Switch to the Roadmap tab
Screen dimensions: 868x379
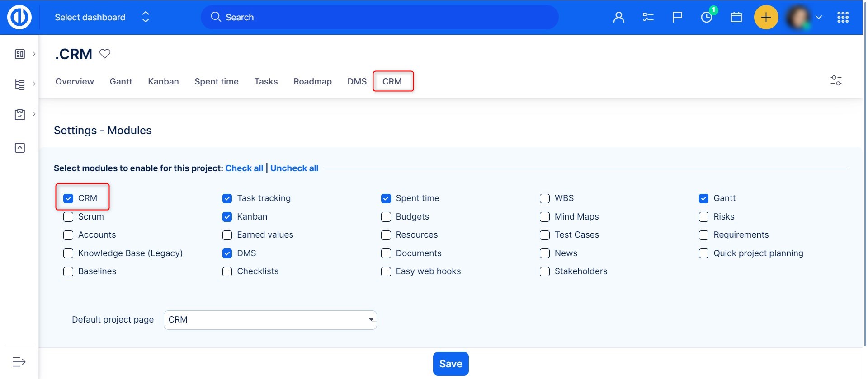312,81
